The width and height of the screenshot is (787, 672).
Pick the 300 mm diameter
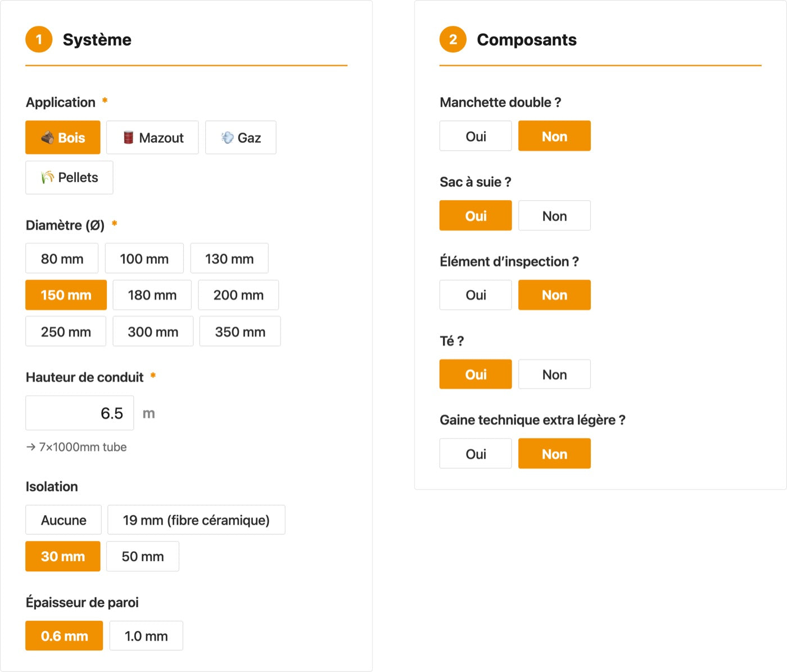pyautogui.click(x=153, y=332)
